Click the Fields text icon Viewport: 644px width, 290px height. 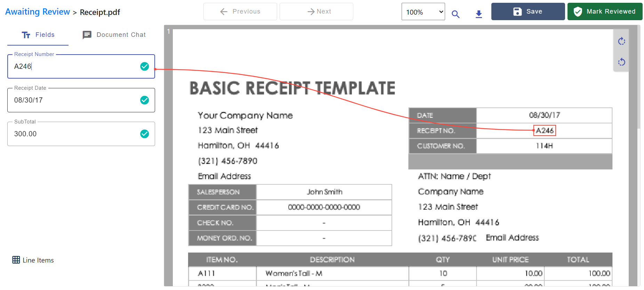pos(26,35)
